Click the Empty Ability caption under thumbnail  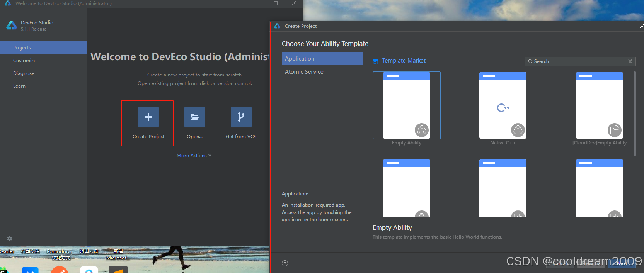407,143
